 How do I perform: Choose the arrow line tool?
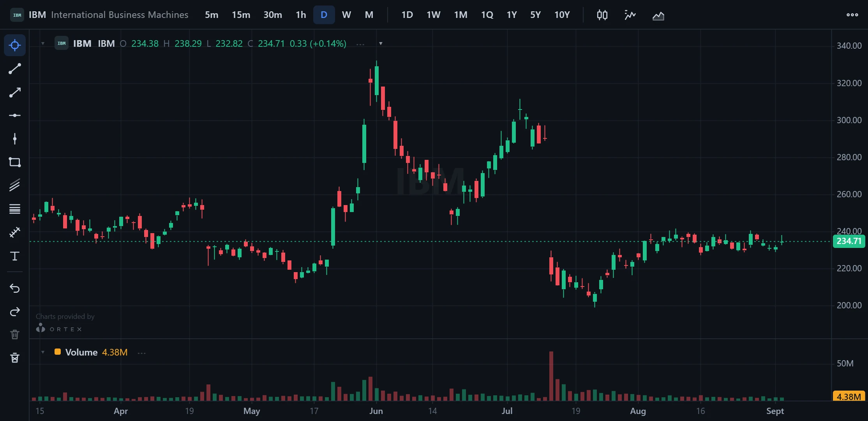15,92
